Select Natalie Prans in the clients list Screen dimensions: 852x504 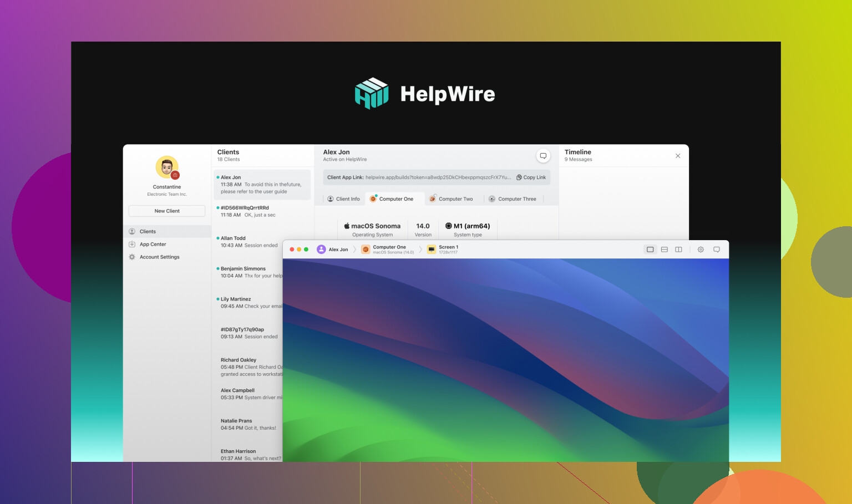coord(249,425)
